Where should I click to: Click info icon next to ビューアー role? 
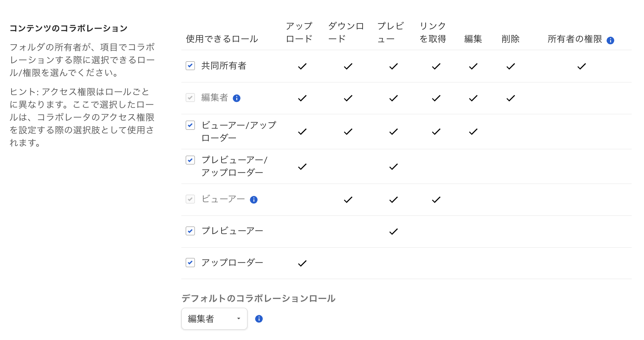pos(254,200)
